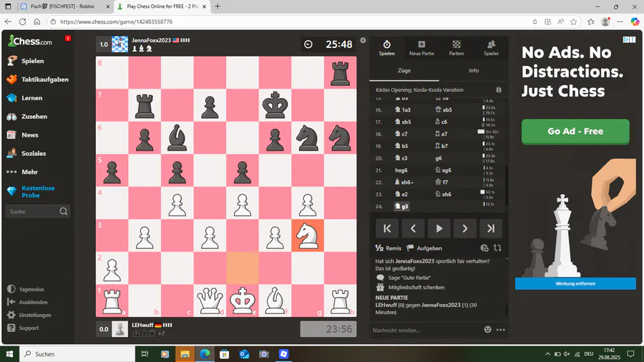Jump to the last move

[491, 229]
